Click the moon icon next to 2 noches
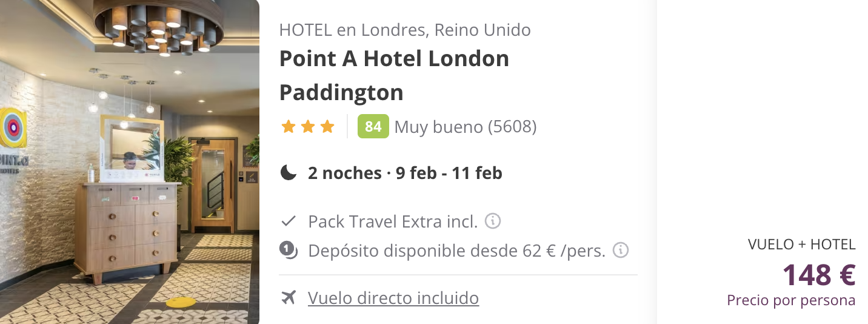The height and width of the screenshot is (324, 868). (289, 174)
